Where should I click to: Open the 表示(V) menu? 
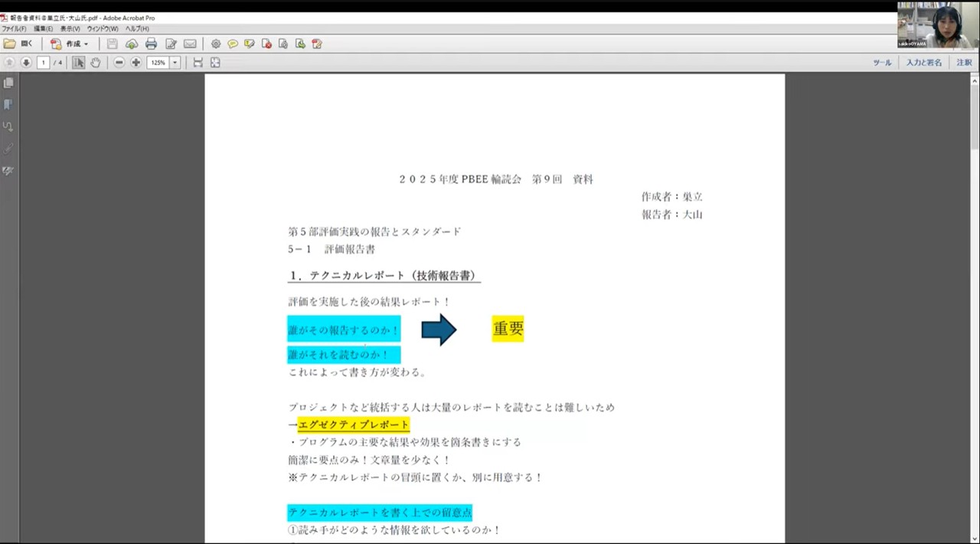[x=70, y=29]
